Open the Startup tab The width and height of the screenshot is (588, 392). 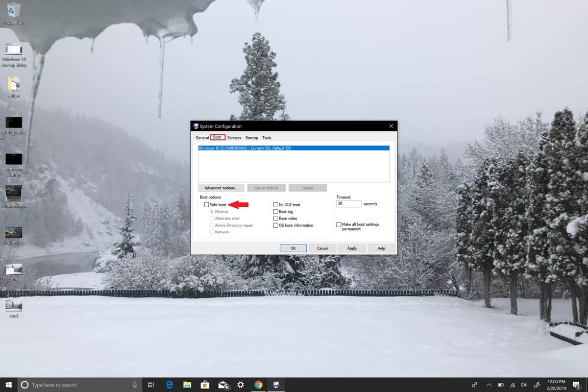251,138
